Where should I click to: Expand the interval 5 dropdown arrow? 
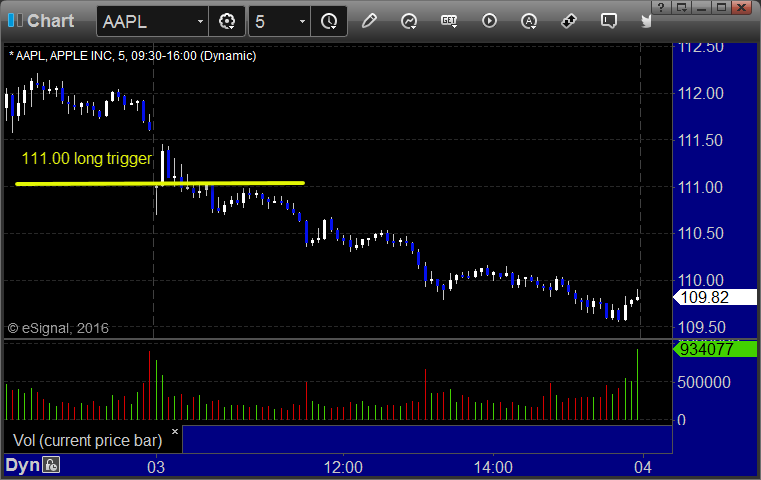(302, 22)
